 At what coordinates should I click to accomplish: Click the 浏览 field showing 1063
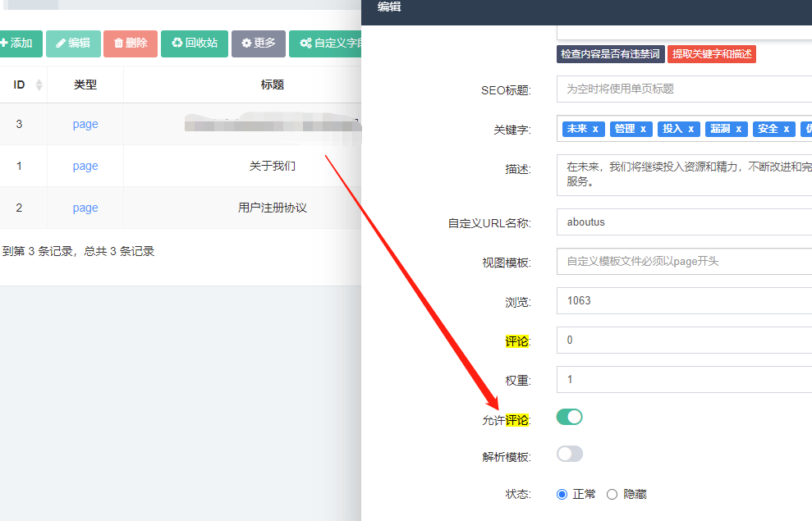(684, 300)
